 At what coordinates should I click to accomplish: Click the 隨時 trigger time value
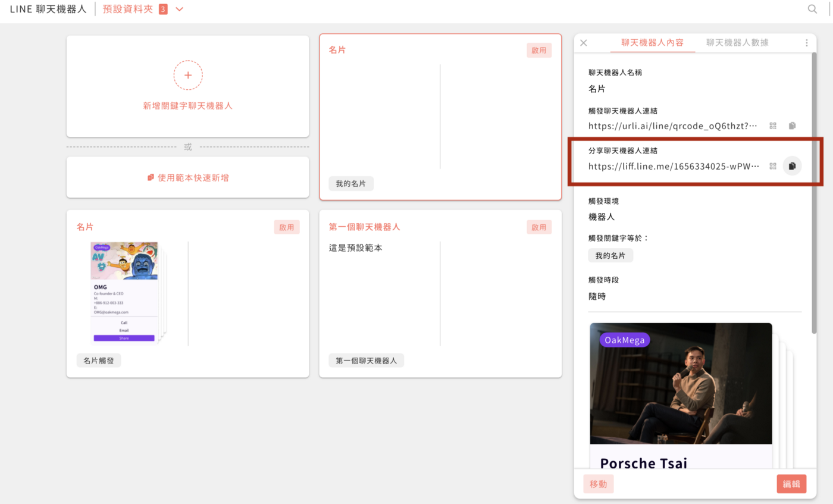(597, 296)
